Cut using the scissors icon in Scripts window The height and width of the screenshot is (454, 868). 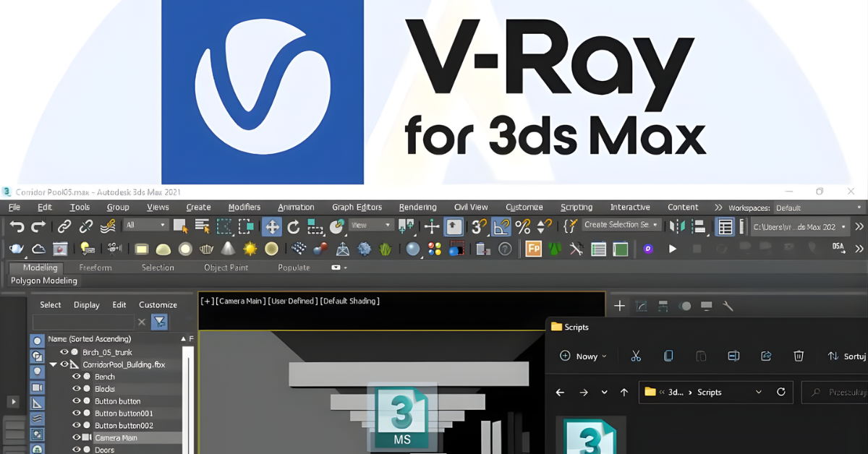[x=636, y=356]
